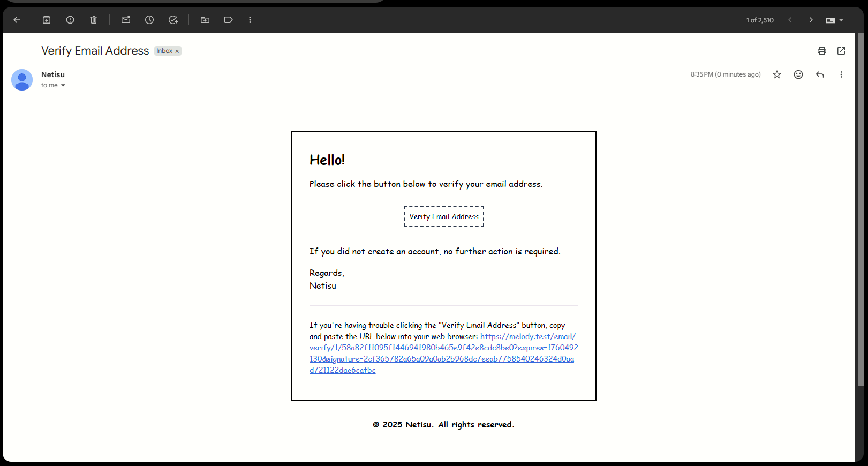Open the Labels icon in toolbar
Viewport: 868px width, 466px height.
tap(229, 20)
